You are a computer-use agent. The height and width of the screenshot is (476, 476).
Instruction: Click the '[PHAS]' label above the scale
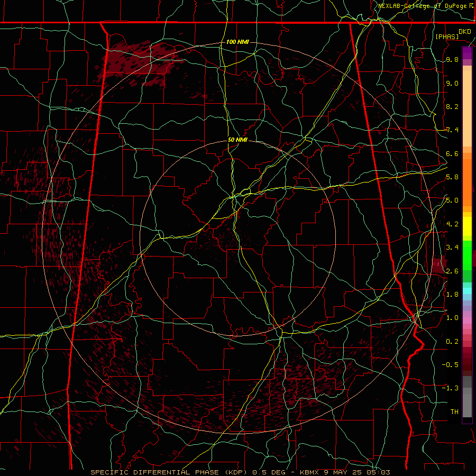tap(447, 36)
